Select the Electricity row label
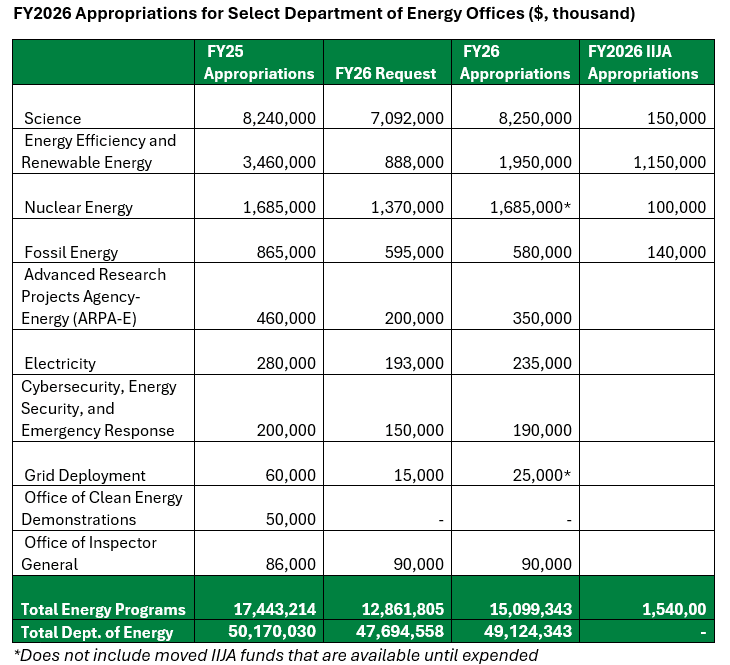 pyautogui.click(x=60, y=364)
